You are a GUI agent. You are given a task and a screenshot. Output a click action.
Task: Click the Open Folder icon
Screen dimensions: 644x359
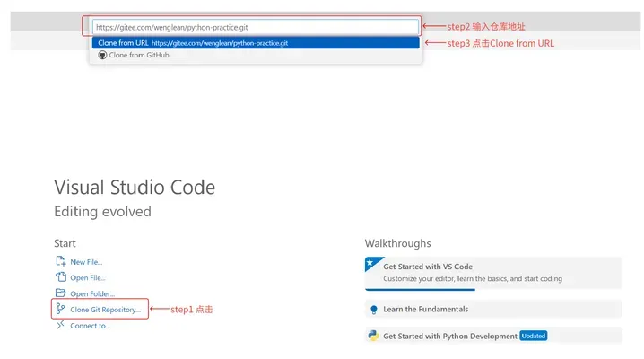pos(61,293)
